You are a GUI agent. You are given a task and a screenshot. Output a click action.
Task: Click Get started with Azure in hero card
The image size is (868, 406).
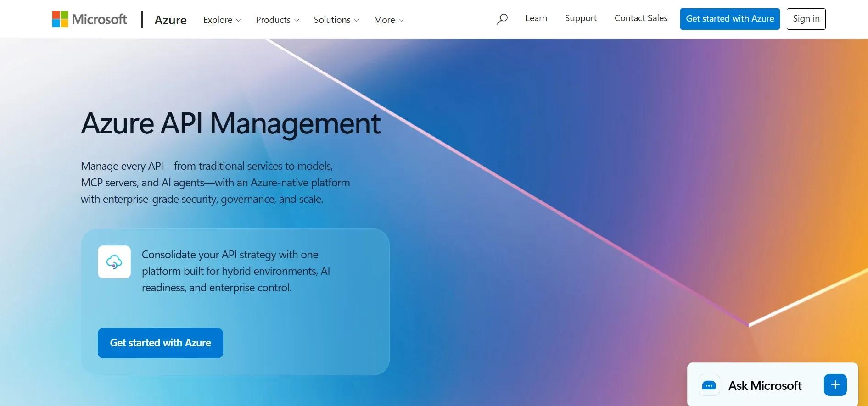160,343
